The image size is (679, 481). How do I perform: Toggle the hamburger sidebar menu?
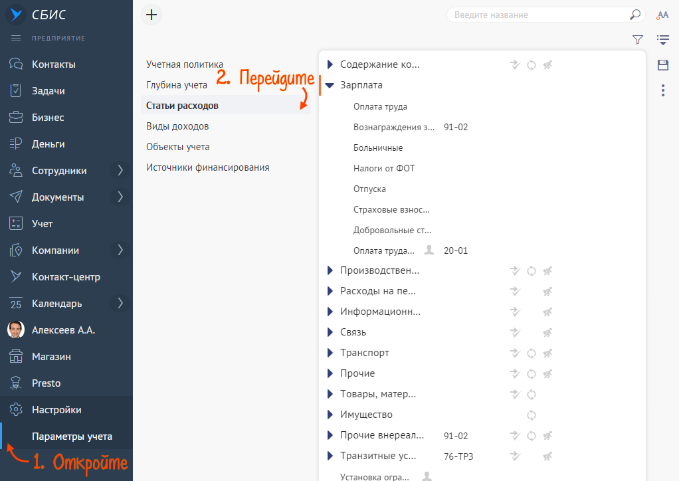point(15,38)
